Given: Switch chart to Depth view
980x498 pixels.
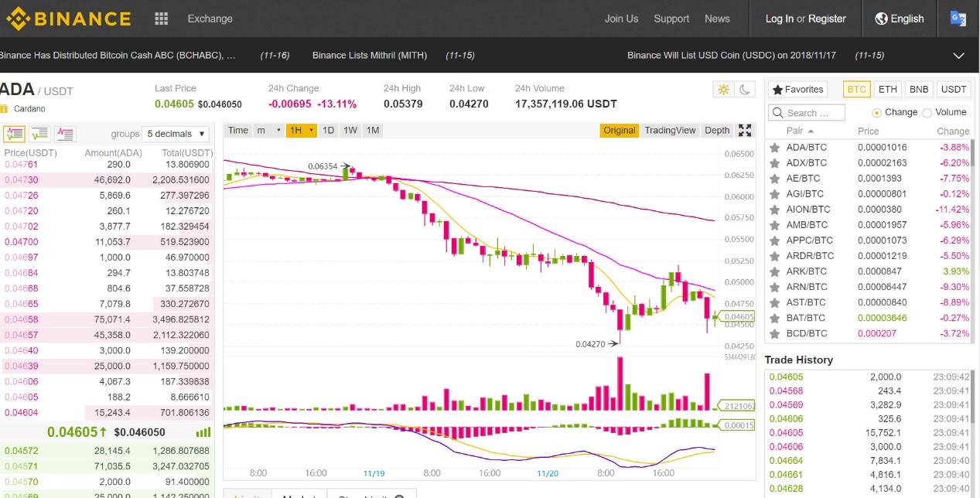Looking at the screenshot, I should pyautogui.click(x=717, y=131).
